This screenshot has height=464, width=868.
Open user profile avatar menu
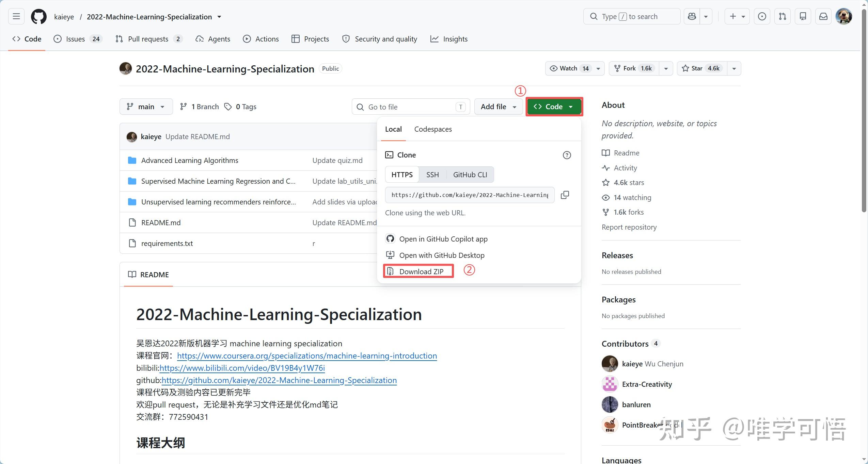(844, 16)
